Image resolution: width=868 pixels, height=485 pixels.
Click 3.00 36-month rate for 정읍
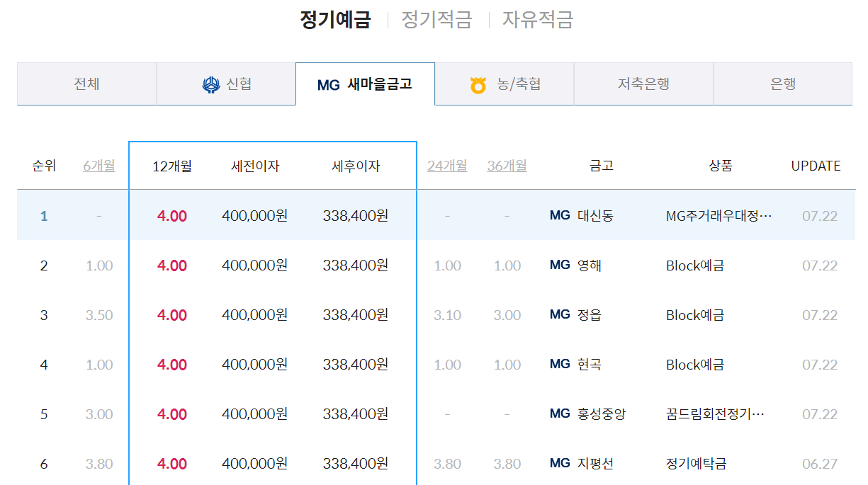tap(507, 315)
